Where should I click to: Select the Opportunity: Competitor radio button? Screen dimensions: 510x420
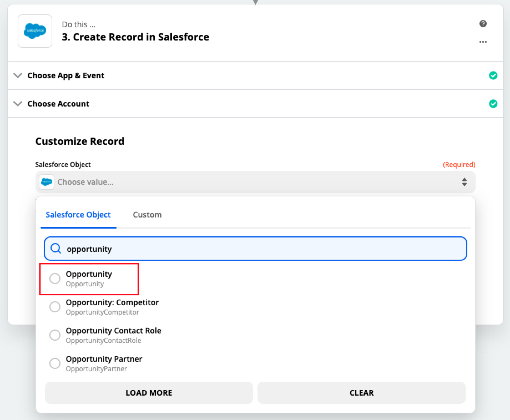tap(55, 307)
